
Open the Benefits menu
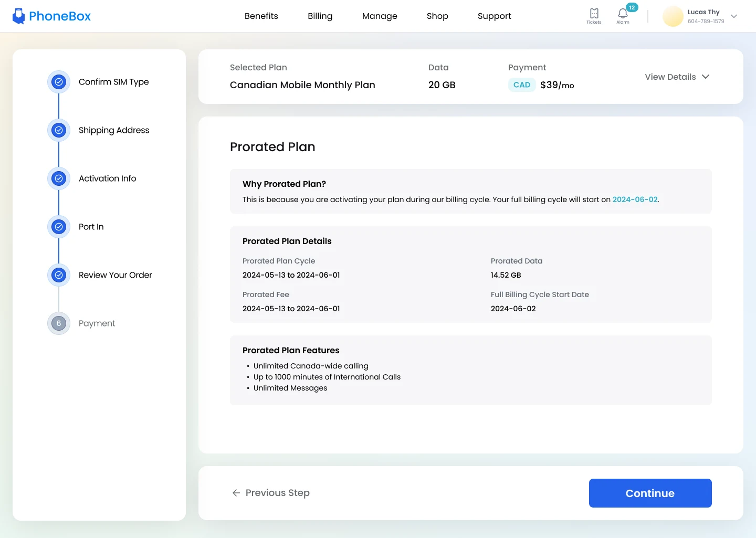point(261,16)
